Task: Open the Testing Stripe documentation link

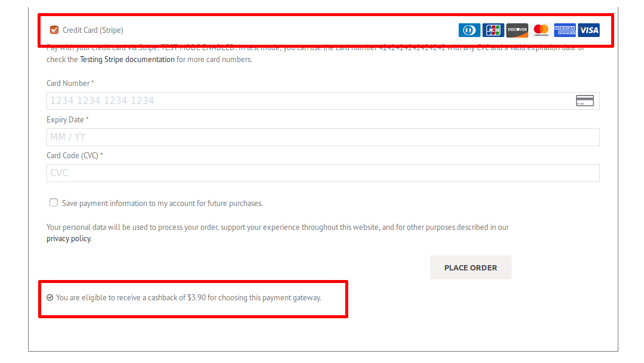Action: pyautogui.click(x=127, y=60)
